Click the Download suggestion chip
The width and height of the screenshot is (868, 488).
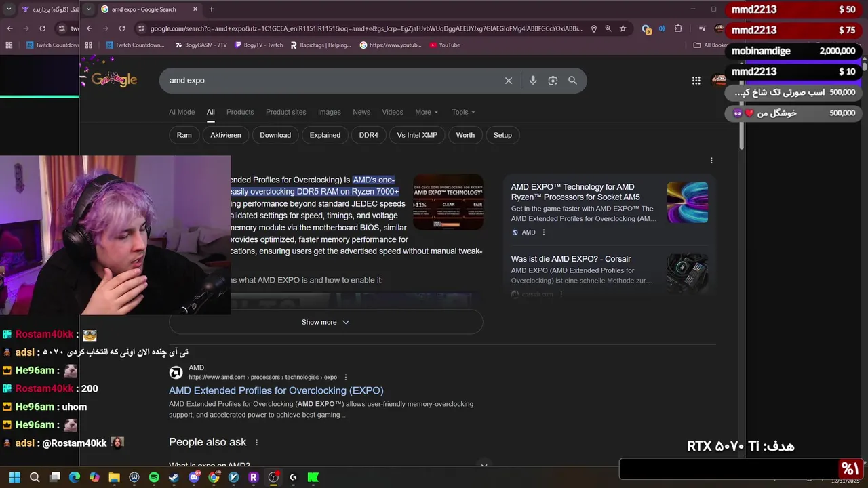coord(275,135)
